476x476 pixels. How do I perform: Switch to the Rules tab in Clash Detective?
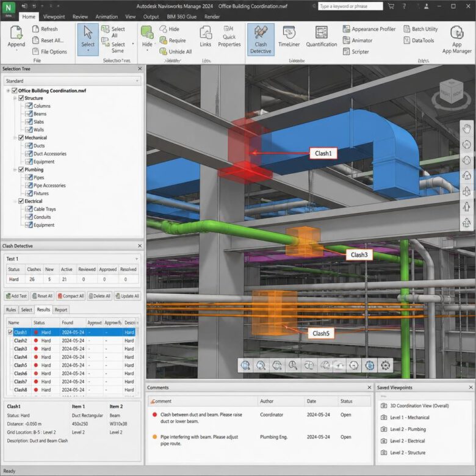coord(11,309)
